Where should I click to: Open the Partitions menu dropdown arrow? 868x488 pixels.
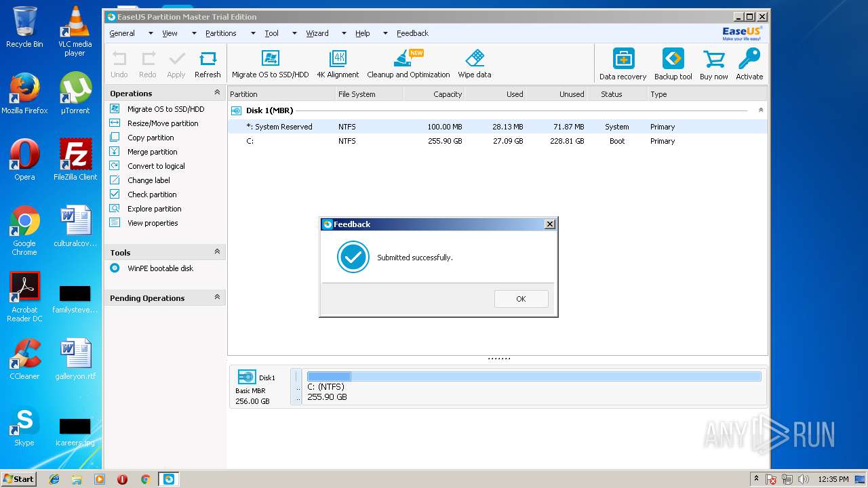click(253, 33)
